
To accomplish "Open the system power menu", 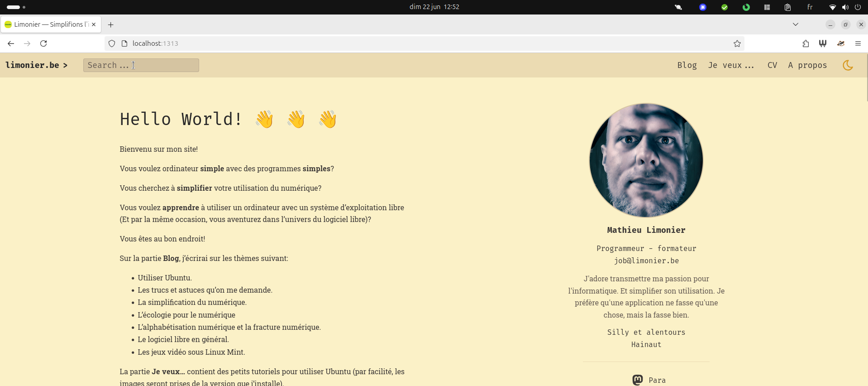I will click(858, 7).
